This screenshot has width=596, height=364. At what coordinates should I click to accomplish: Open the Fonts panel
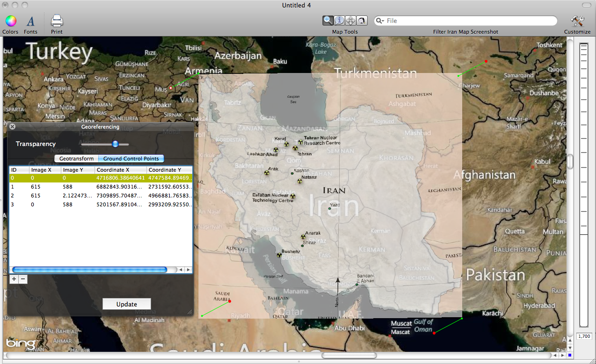[30, 21]
